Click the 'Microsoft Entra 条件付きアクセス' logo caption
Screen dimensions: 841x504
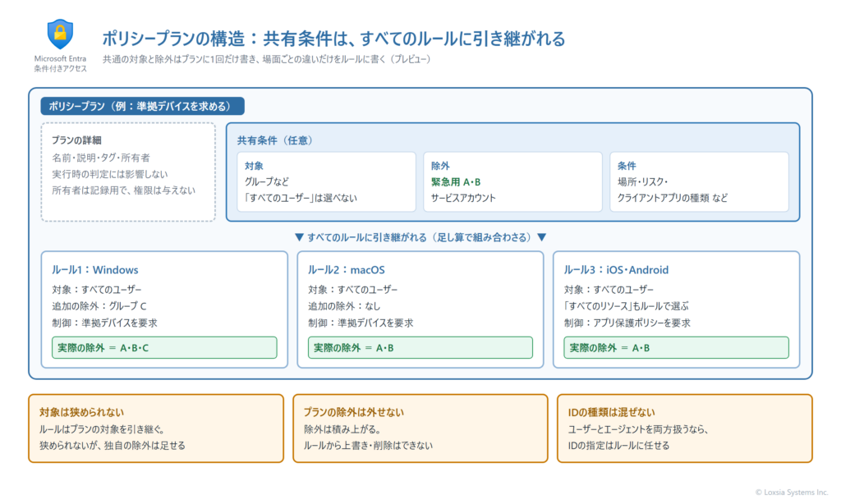tap(60, 63)
